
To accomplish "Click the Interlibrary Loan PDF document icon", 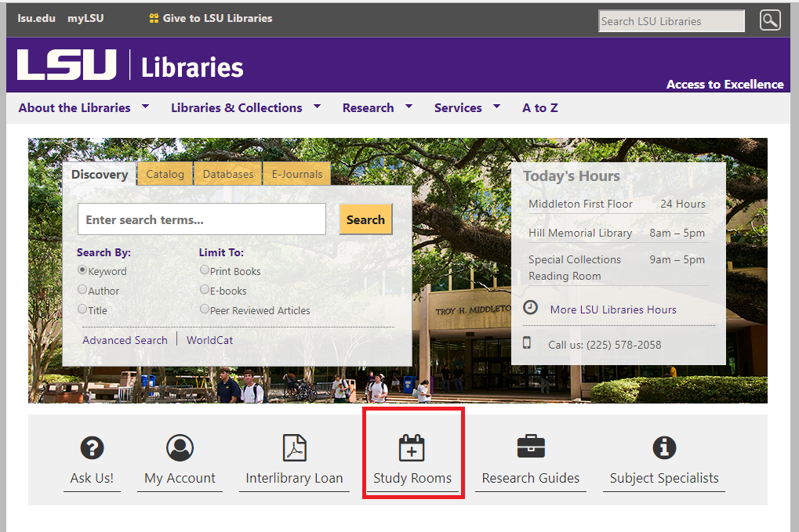I will [x=295, y=448].
